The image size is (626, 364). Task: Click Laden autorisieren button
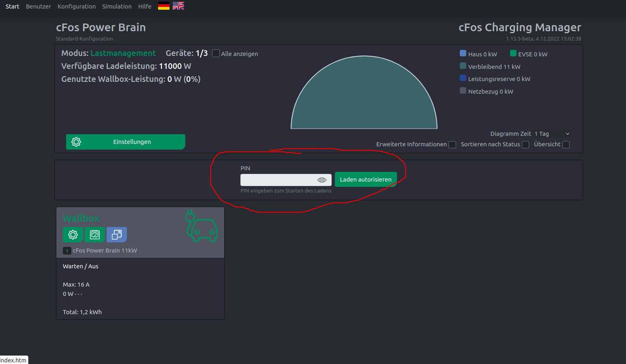[x=366, y=180]
